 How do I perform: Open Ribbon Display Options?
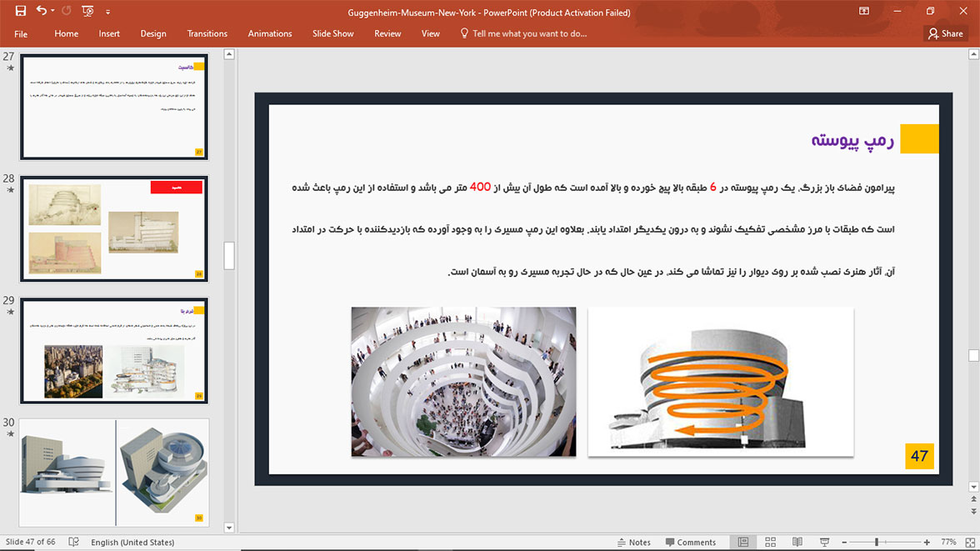point(864,12)
